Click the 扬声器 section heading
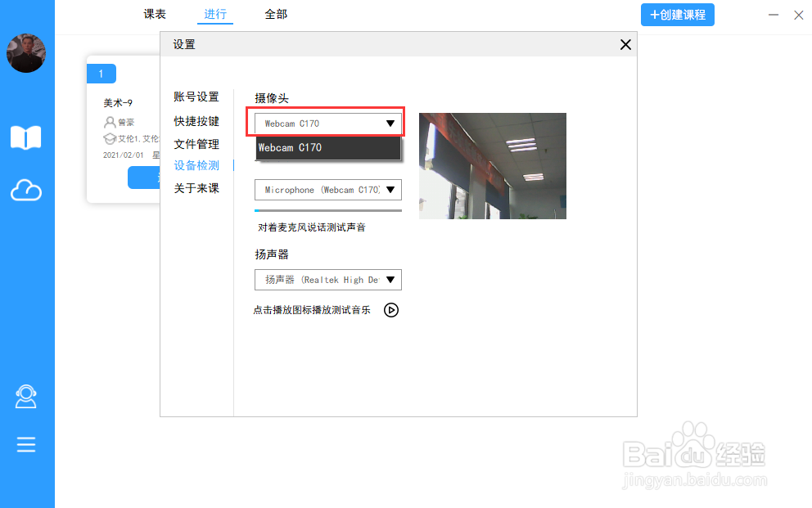812x508 pixels. [272, 254]
